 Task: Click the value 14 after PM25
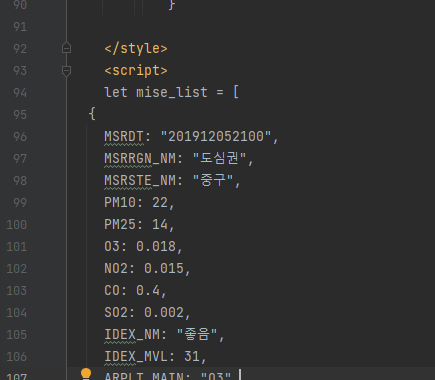tap(160, 225)
